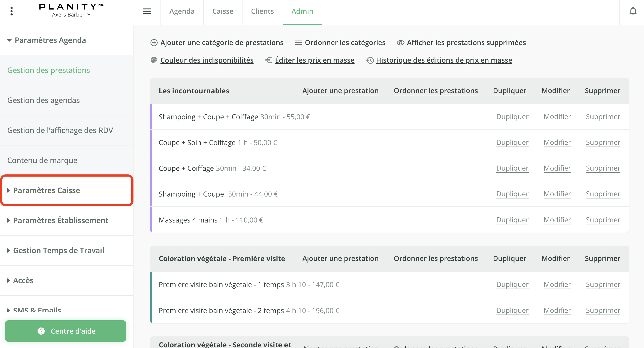Open the notifications bell icon

coord(633,11)
